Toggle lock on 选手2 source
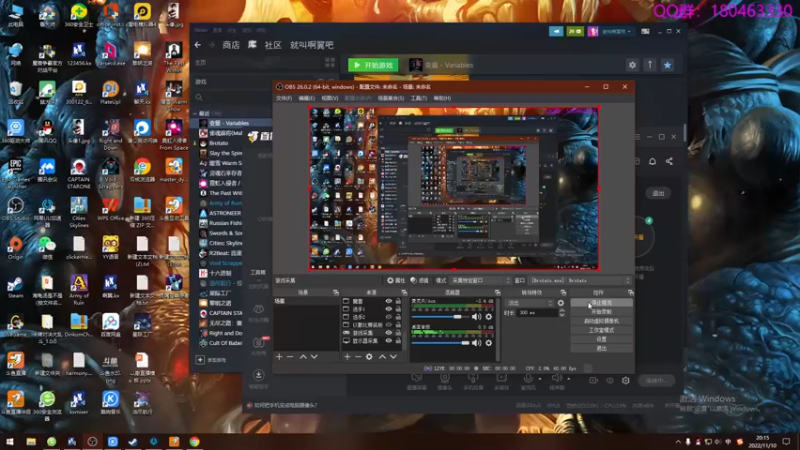 pyautogui.click(x=398, y=317)
